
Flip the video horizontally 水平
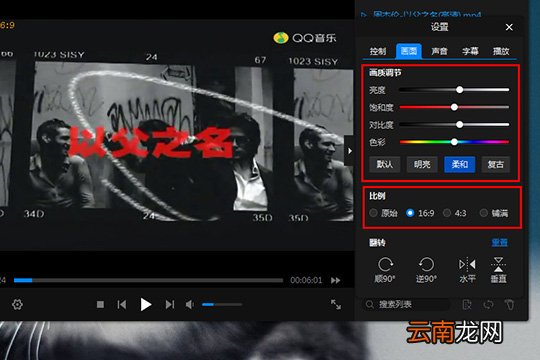pyautogui.click(x=467, y=270)
